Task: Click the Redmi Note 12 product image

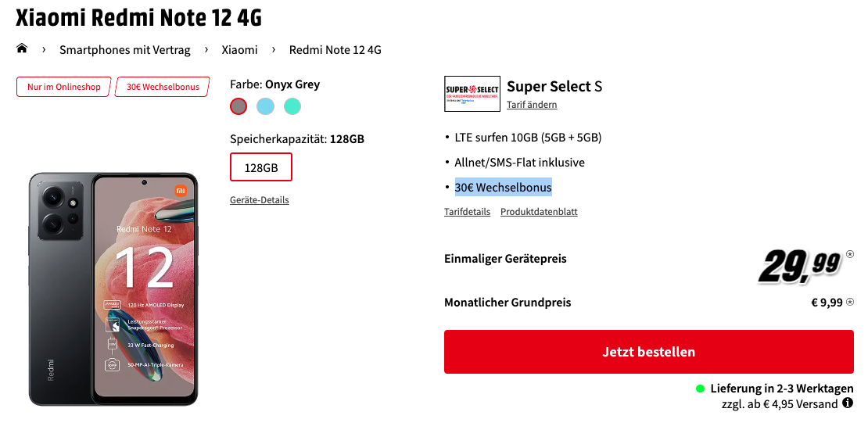Action: [x=113, y=288]
